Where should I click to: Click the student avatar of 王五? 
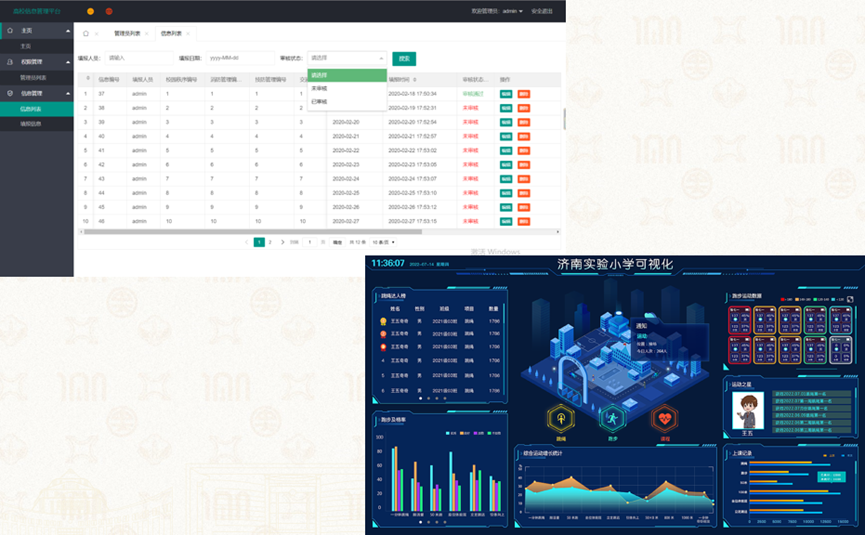[747, 410]
